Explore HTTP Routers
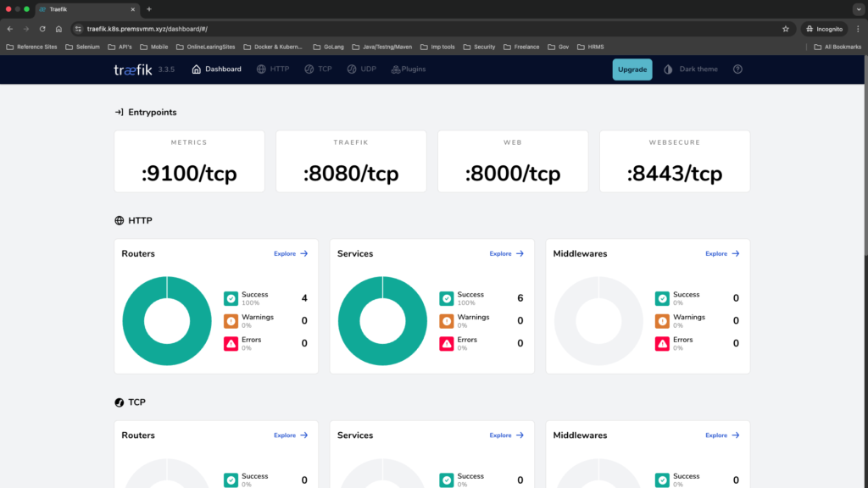Screen dimensions: 868x488 (x=291, y=253)
